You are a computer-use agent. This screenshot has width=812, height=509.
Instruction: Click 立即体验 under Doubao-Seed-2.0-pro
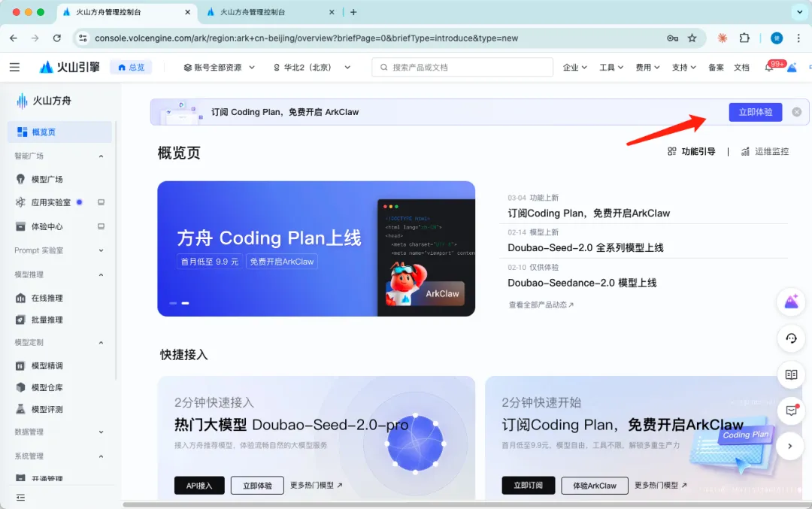click(x=257, y=485)
